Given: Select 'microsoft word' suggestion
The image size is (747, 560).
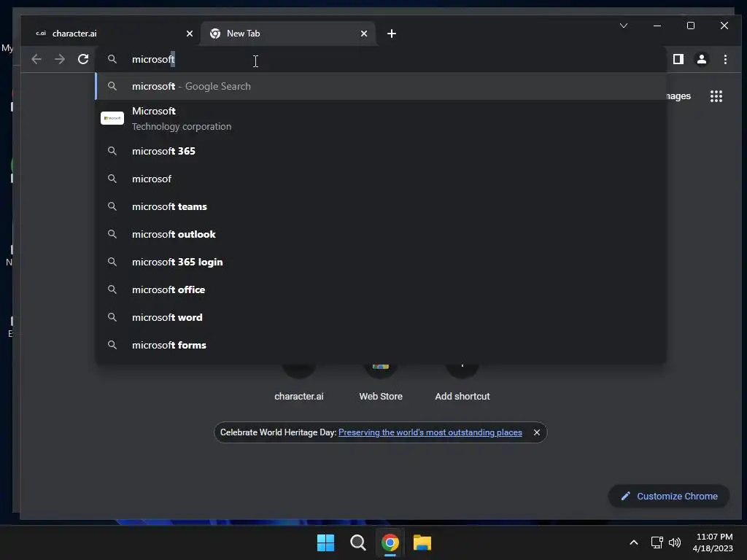Looking at the screenshot, I should 381,317.
